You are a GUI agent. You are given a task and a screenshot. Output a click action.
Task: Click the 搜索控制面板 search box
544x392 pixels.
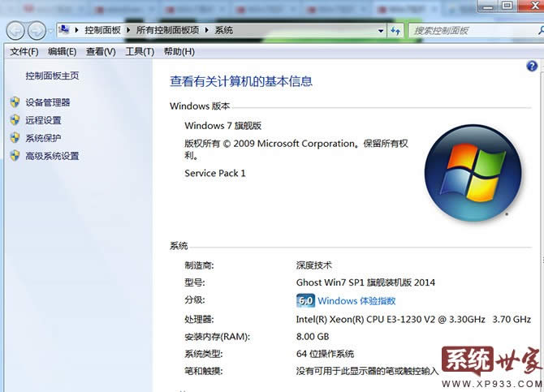467,30
